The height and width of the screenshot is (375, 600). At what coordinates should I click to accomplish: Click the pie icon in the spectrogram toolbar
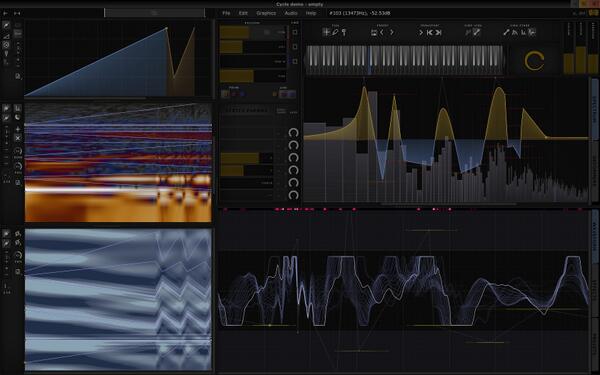pyautogui.click(x=18, y=117)
